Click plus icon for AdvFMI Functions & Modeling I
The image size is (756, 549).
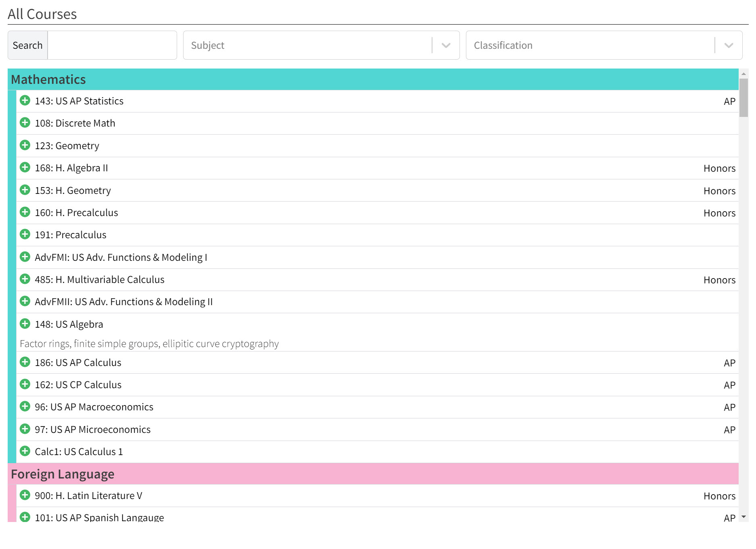tap(25, 257)
